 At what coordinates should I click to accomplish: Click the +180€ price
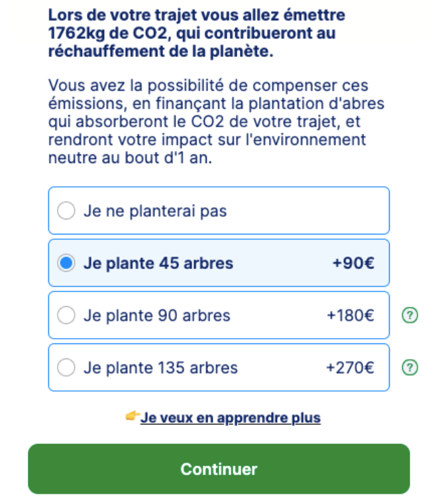point(351,315)
